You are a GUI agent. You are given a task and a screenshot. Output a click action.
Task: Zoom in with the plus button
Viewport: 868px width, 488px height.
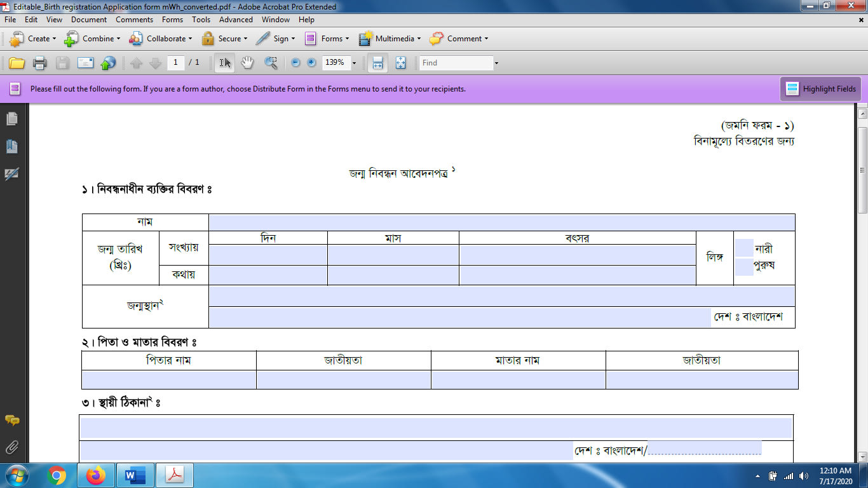coord(311,63)
